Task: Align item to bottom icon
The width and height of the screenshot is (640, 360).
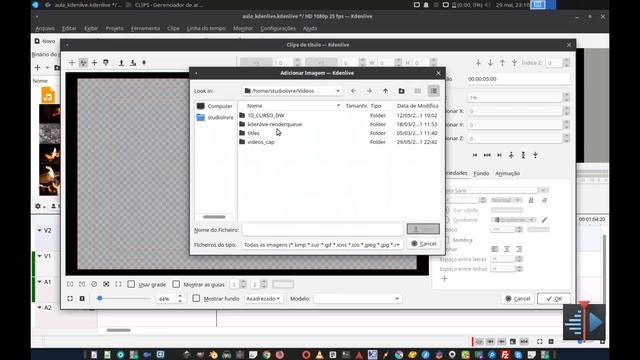Action: (536, 155)
